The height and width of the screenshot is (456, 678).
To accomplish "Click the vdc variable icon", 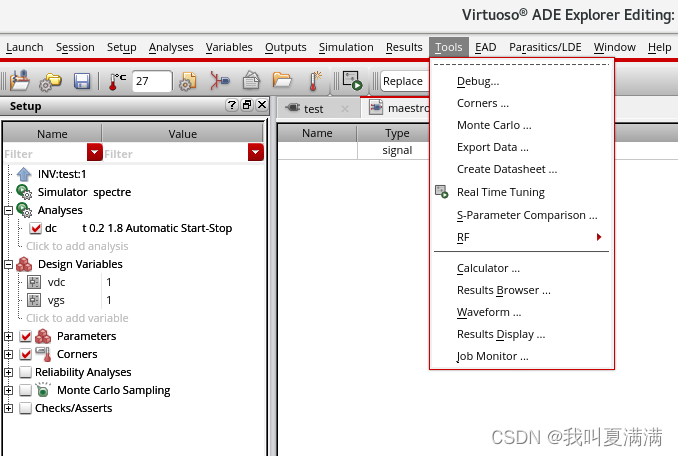I will click(34, 282).
